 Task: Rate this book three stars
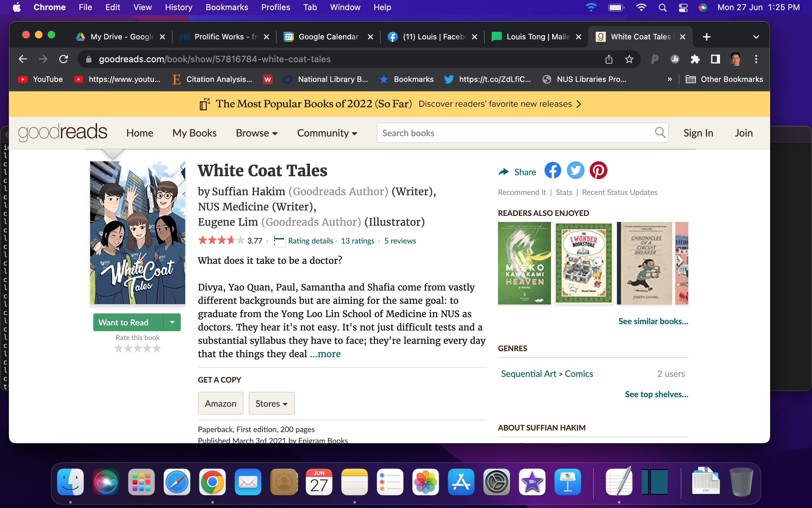point(138,348)
